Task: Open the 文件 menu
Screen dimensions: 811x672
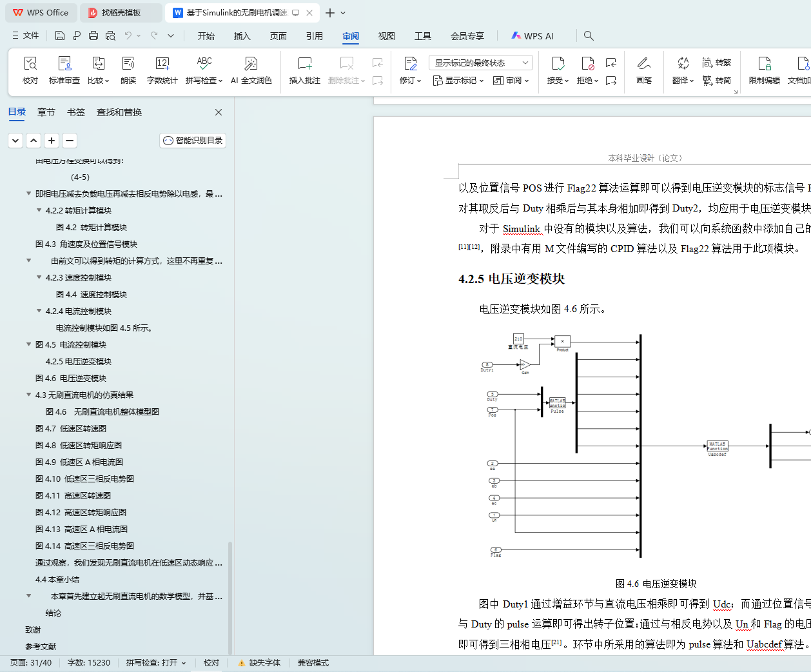Action: point(26,35)
